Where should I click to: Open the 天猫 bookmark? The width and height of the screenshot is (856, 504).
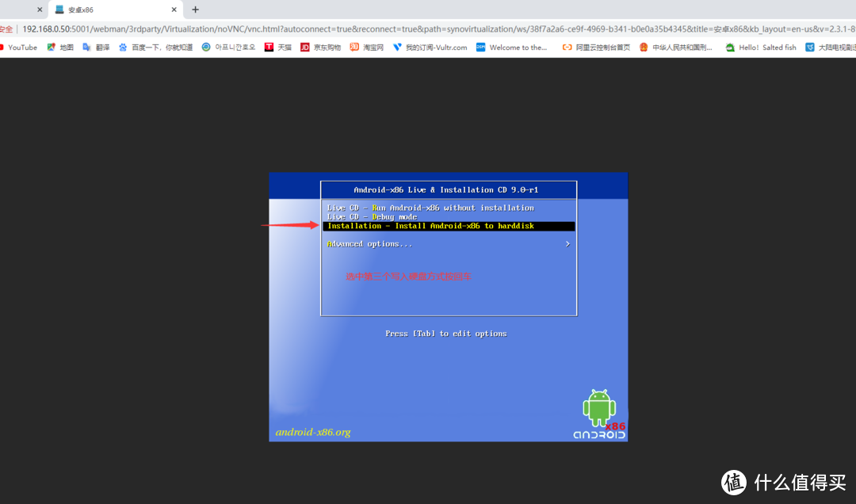(278, 48)
